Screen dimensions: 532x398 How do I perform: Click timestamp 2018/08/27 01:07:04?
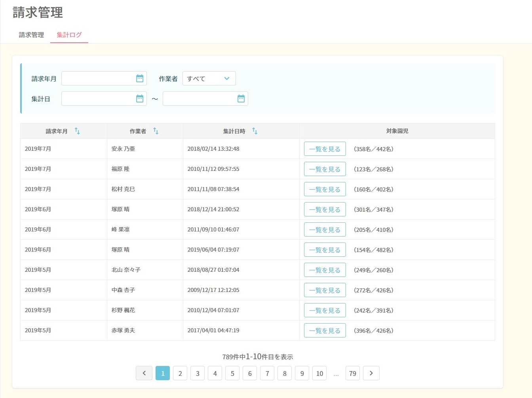coord(213,270)
